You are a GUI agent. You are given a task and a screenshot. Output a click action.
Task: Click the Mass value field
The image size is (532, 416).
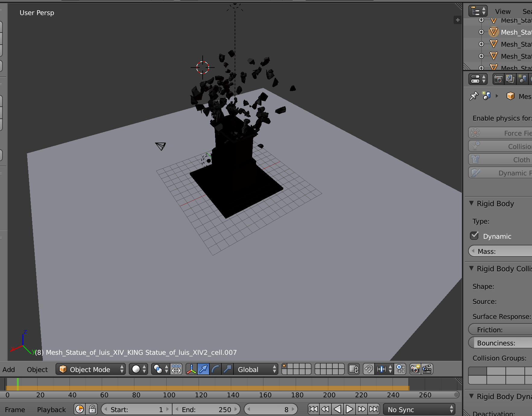point(500,251)
